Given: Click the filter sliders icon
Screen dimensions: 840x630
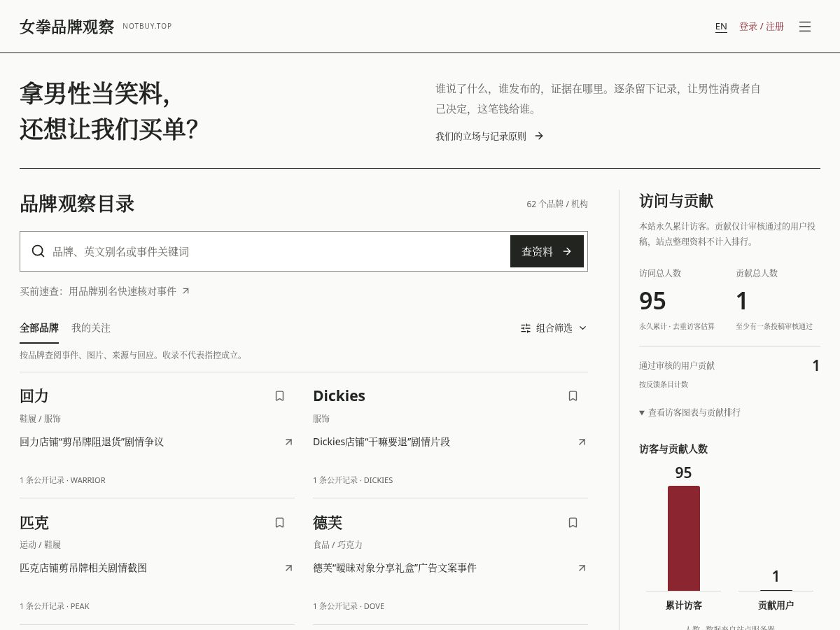Looking at the screenshot, I should (x=526, y=328).
